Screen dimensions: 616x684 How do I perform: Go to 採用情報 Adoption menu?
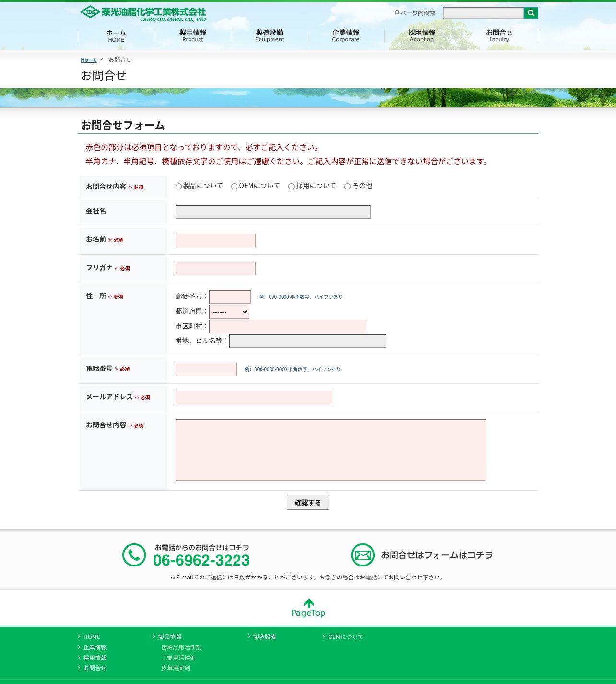422,36
